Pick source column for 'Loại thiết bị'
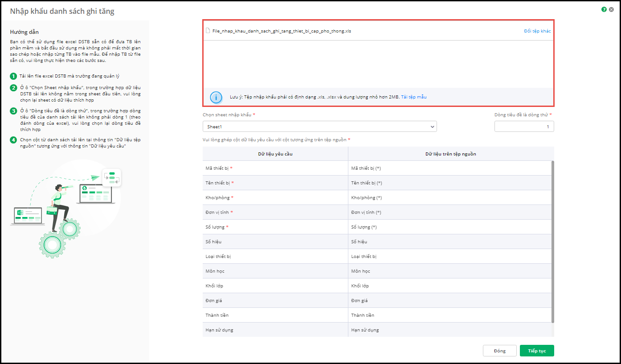 (449, 257)
